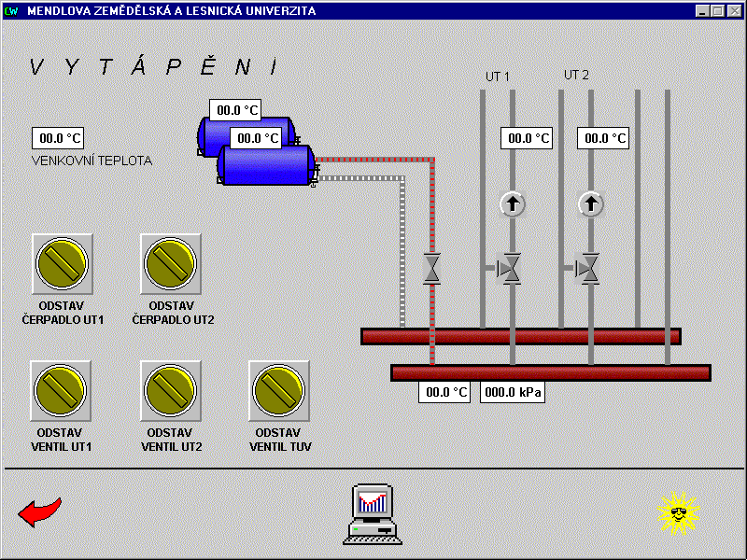Click the UT 2 pump arrow symbol

click(x=590, y=203)
